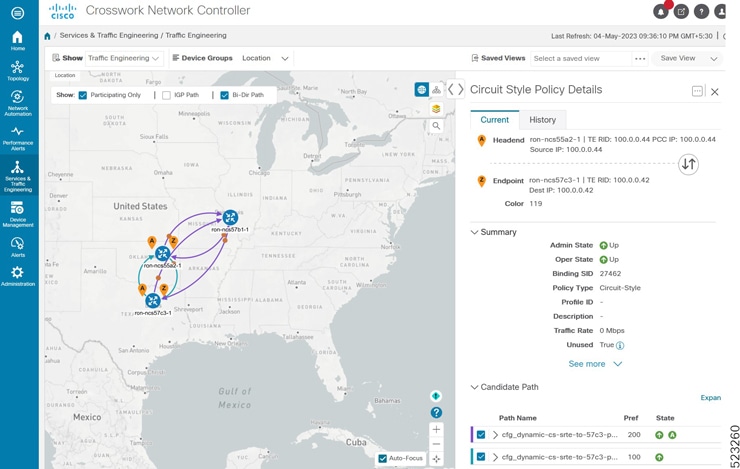Zoom in on the map
The image size is (740, 469).
[x=436, y=429]
